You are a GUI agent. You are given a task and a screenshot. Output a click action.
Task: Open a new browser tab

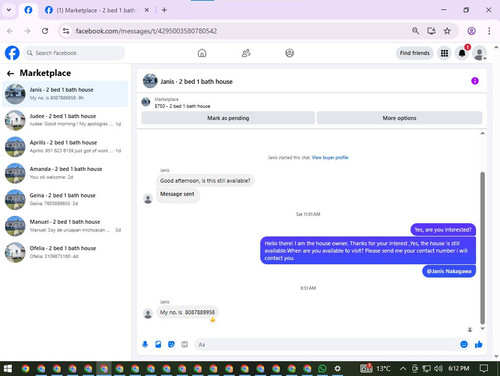(x=164, y=10)
